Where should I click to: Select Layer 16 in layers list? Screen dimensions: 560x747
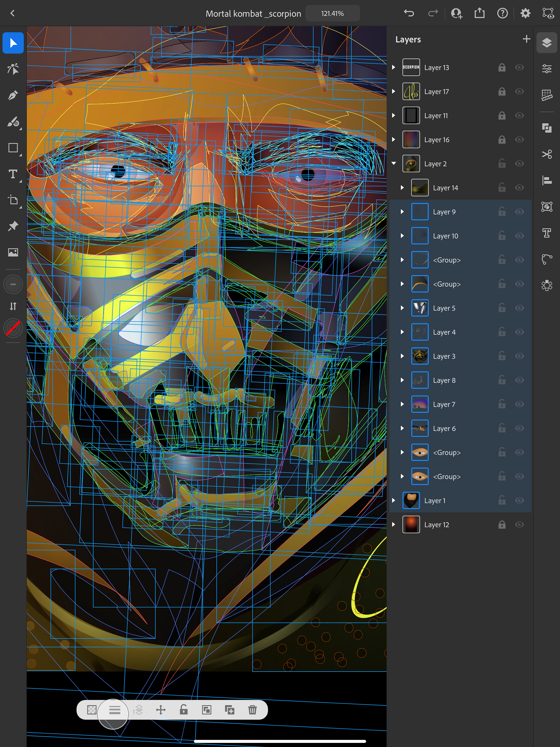pyautogui.click(x=436, y=140)
